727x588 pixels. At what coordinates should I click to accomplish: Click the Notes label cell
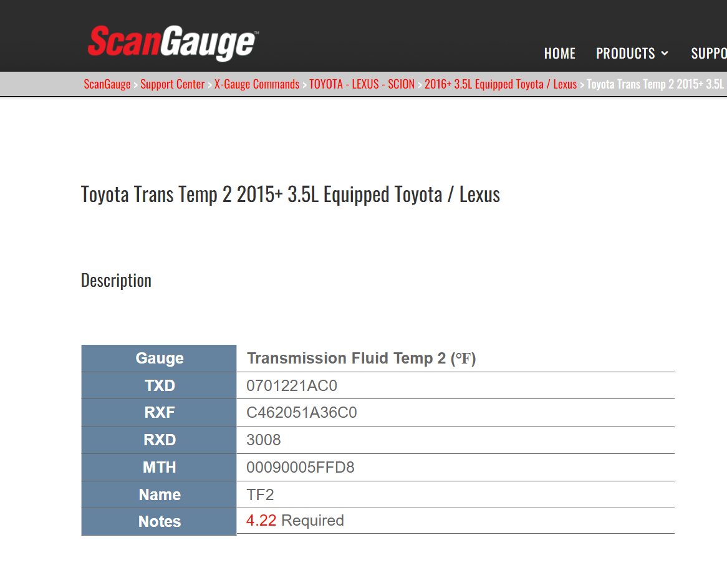click(x=159, y=521)
